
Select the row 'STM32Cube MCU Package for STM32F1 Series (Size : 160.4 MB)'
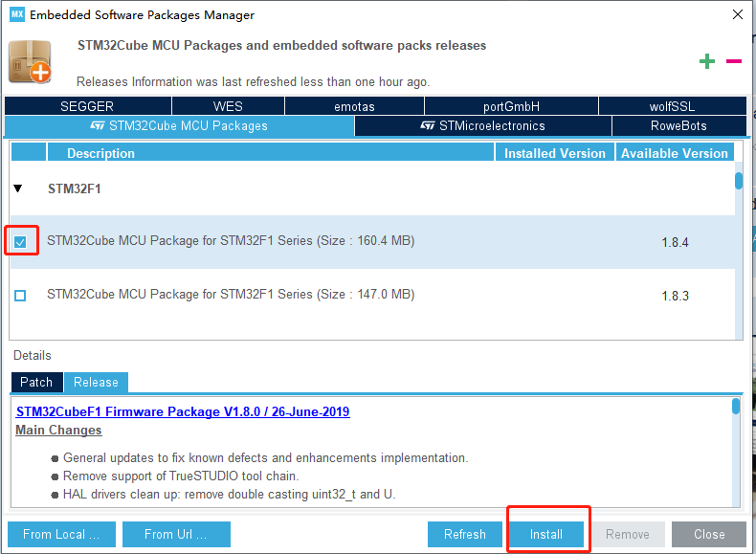372,241
